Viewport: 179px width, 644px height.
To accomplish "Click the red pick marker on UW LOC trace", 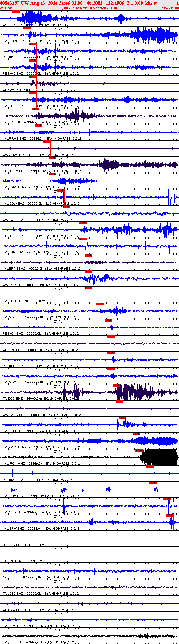I will click(66, 207).
